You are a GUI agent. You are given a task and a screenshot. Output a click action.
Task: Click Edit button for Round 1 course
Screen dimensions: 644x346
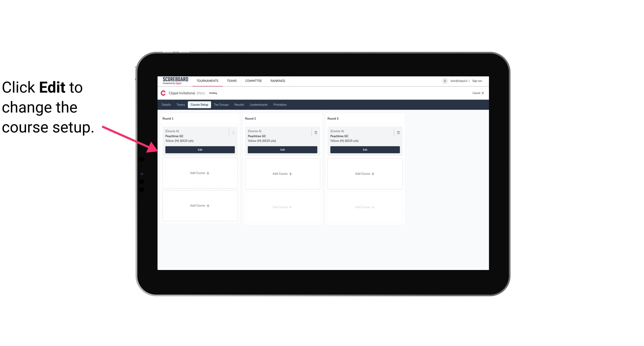(200, 150)
